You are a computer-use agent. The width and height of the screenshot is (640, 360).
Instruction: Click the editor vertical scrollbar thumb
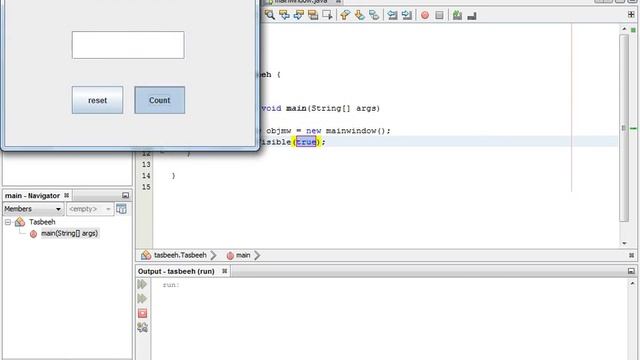click(x=624, y=128)
